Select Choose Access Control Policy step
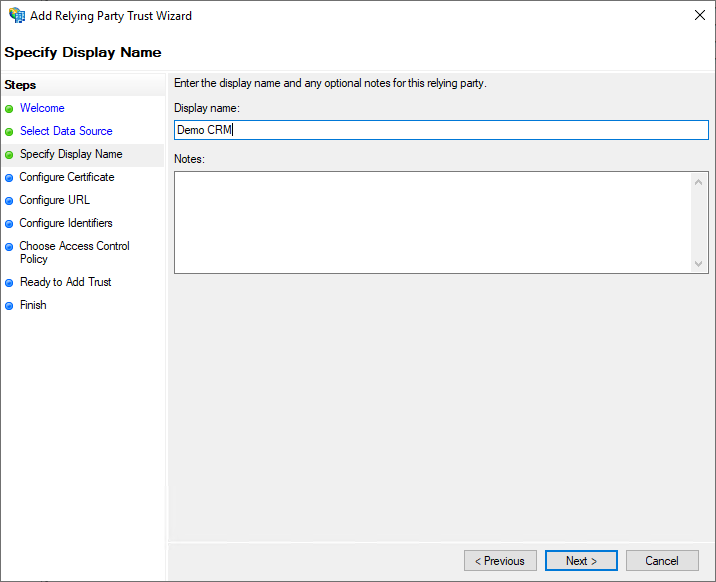This screenshot has height=582, width=716. click(x=74, y=252)
